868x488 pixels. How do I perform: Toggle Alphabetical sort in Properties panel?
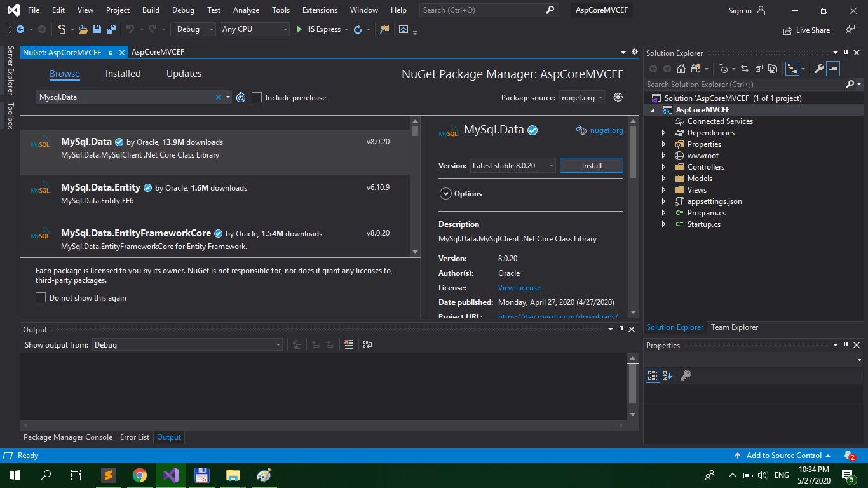[x=667, y=376]
